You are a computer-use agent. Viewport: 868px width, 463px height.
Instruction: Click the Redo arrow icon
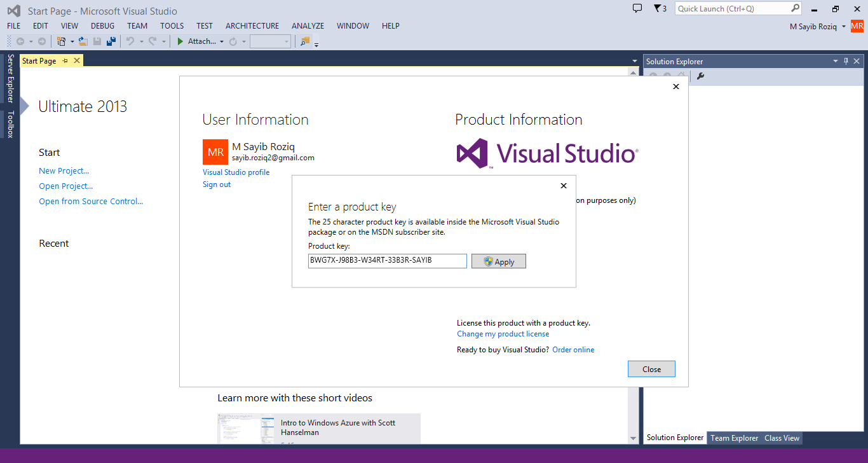coord(153,41)
